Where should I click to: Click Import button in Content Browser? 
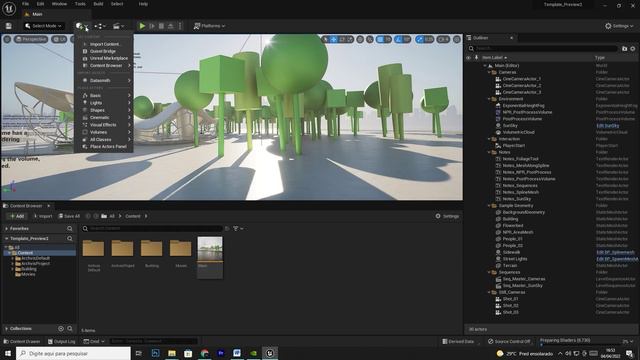(x=43, y=216)
